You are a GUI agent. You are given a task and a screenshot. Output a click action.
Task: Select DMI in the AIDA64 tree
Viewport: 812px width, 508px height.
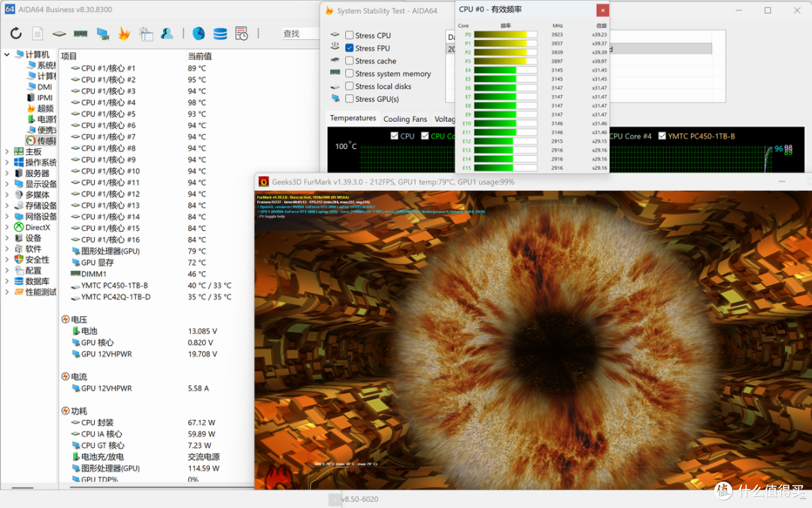coord(44,87)
